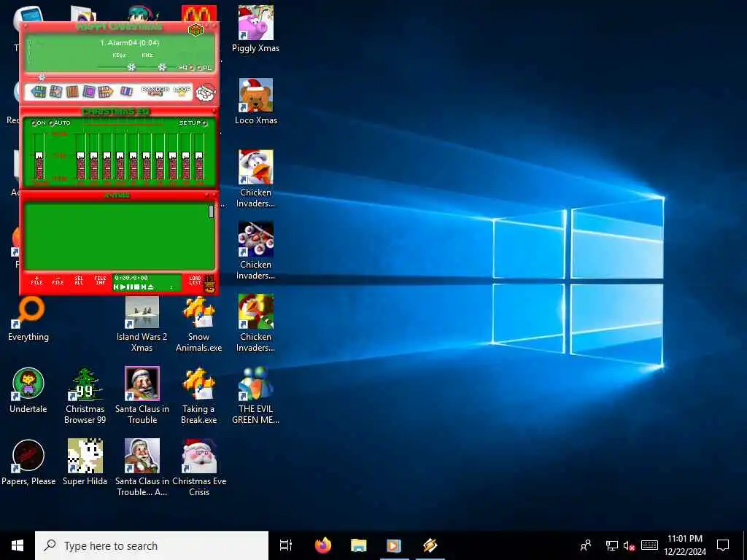Click the 1. Alarm04 (0:04) song title
747x560 pixels.
tap(130, 43)
